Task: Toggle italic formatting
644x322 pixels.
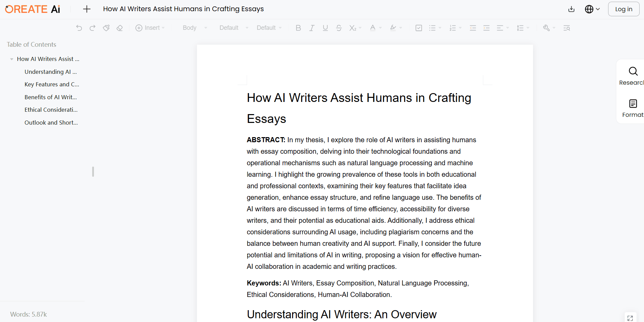Action: pyautogui.click(x=311, y=28)
